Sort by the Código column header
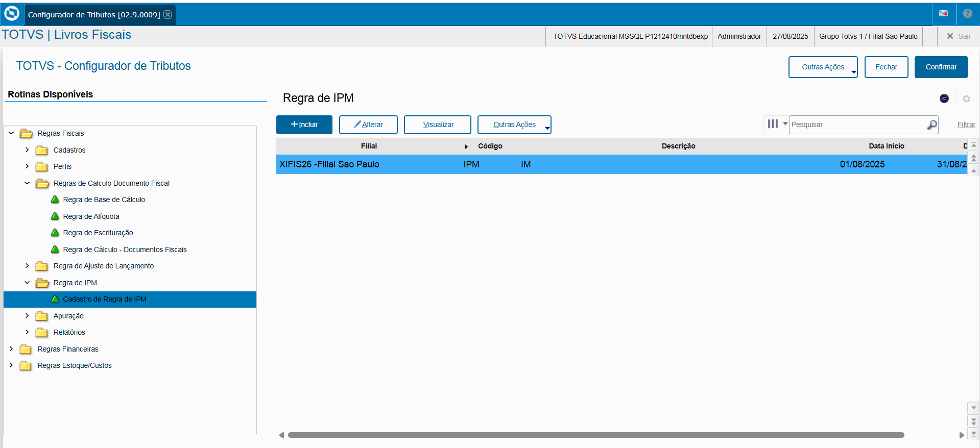 [x=490, y=146]
